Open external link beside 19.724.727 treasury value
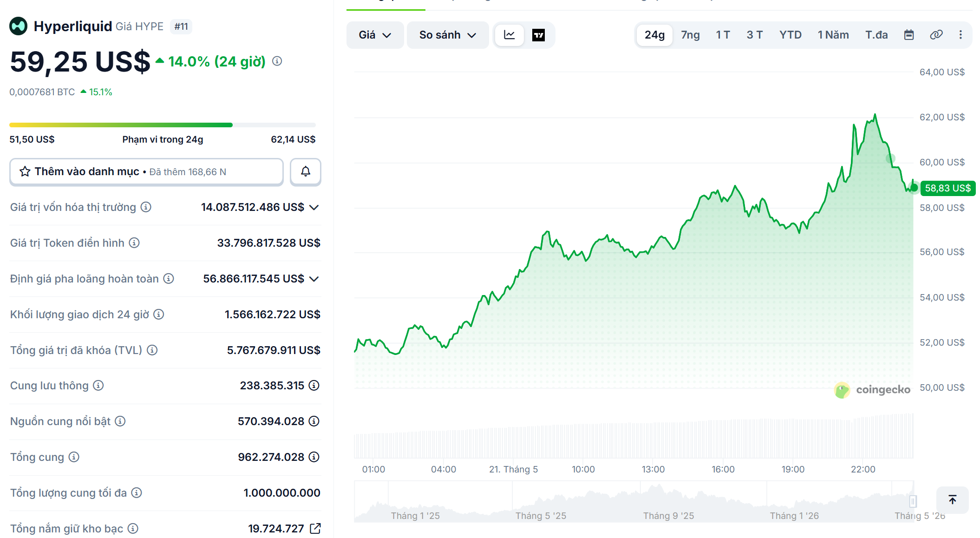Viewport: 980px width, 538px height. point(315,528)
